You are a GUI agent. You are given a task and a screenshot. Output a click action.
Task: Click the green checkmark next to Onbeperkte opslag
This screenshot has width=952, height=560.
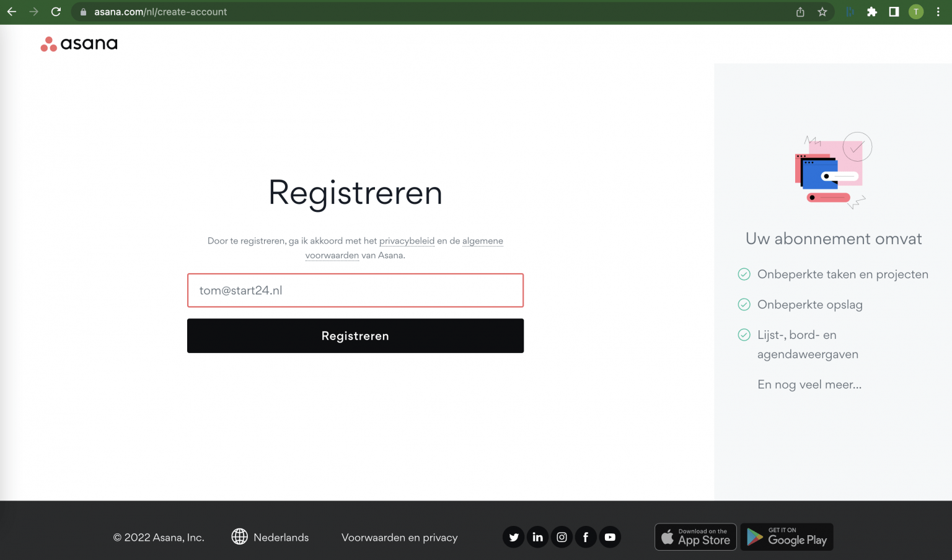click(x=744, y=304)
